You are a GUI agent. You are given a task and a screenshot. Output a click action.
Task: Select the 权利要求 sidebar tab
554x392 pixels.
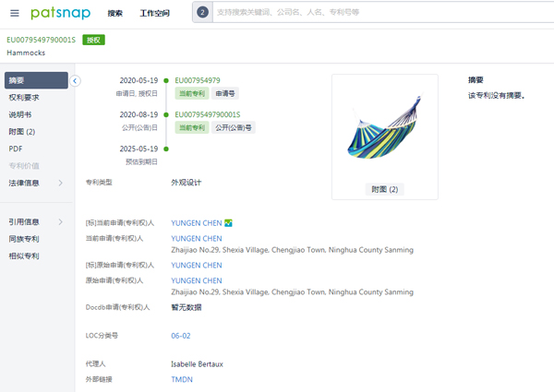tap(24, 98)
